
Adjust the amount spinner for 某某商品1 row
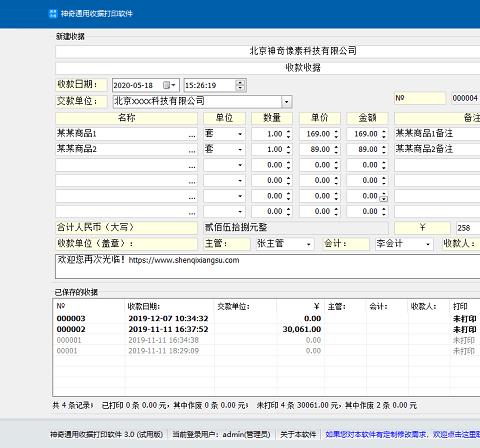point(384,134)
